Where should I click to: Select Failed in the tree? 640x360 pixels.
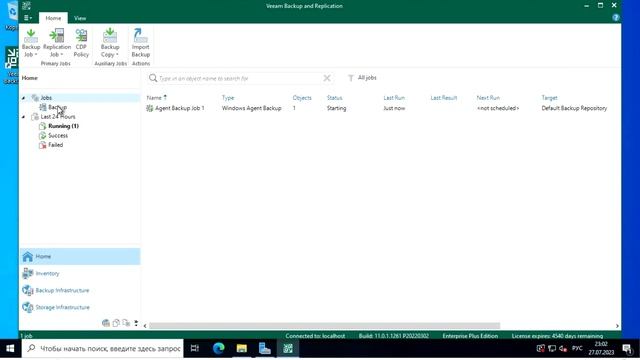(x=56, y=145)
